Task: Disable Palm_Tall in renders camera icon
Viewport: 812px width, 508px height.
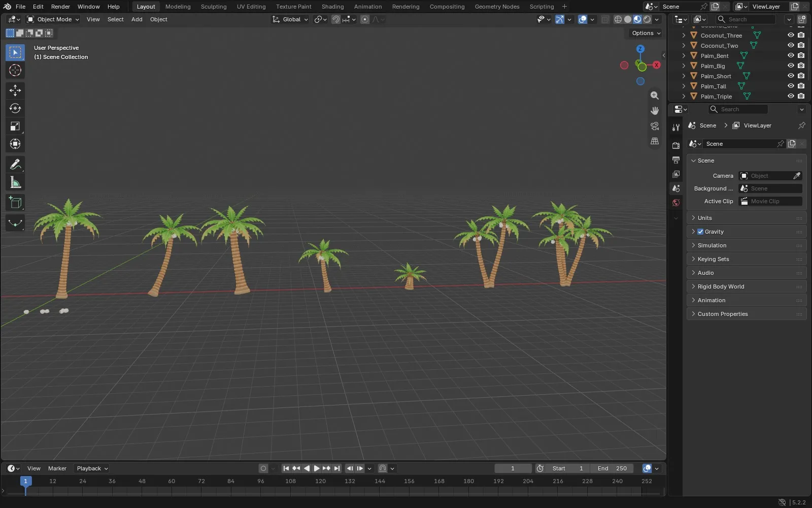Action: pos(801,86)
